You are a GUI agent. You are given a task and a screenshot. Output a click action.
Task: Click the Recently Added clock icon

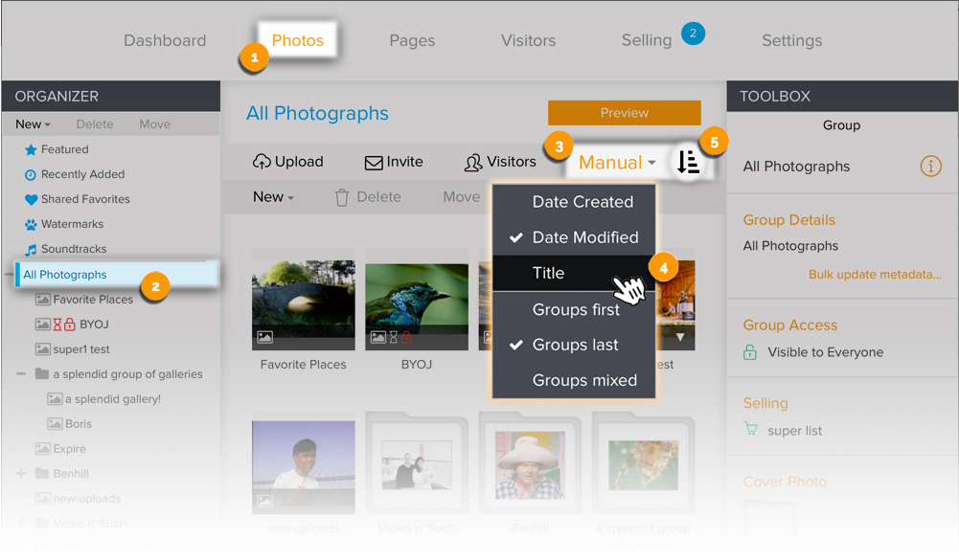pos(31,175)
